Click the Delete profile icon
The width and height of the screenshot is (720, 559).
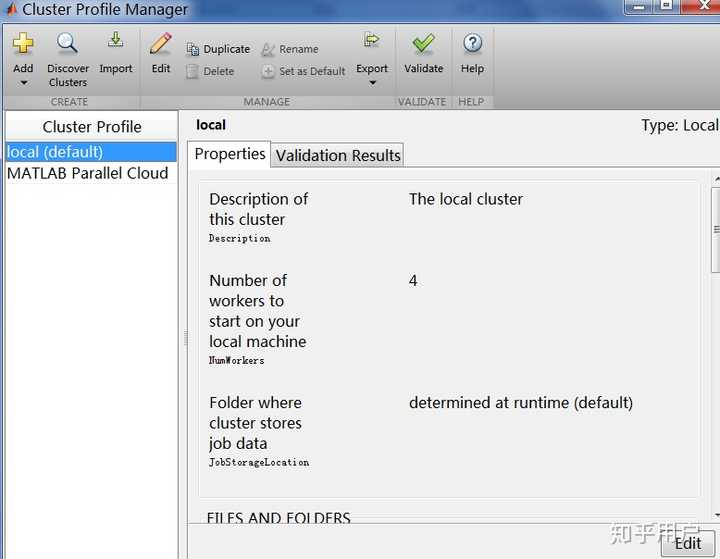[x=192, y=71]
